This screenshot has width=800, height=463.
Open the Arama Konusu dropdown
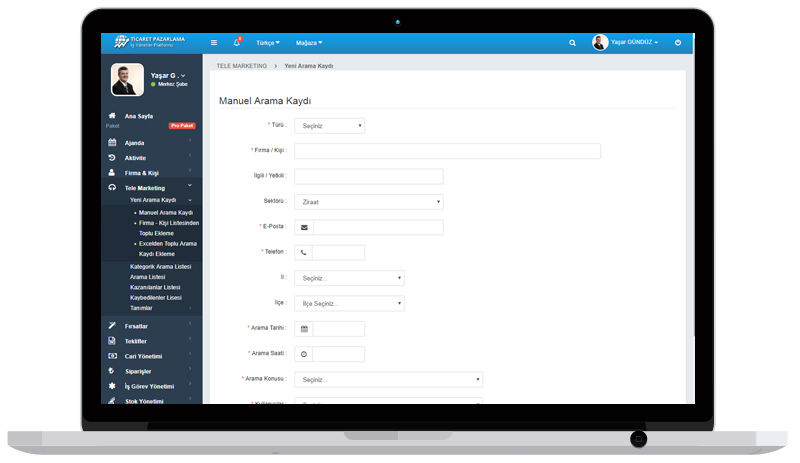click(389, 380)
